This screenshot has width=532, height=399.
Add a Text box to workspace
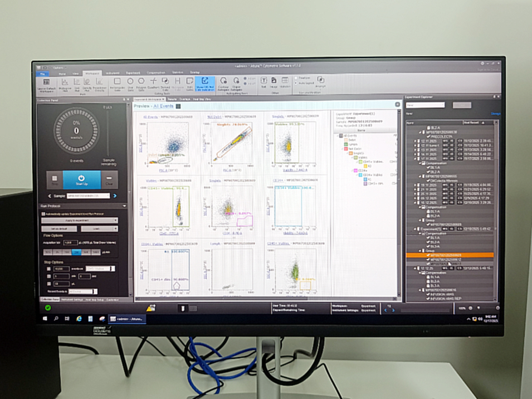click(x=263, y=82)
